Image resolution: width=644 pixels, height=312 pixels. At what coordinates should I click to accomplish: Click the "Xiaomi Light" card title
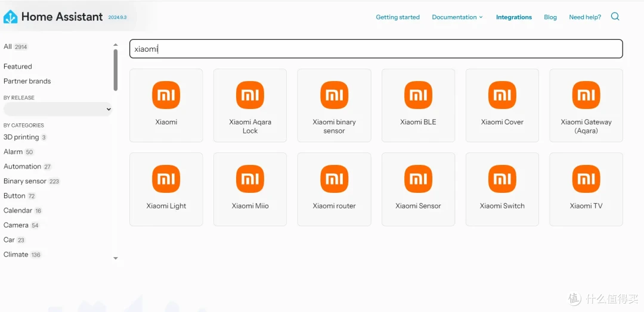166,206
